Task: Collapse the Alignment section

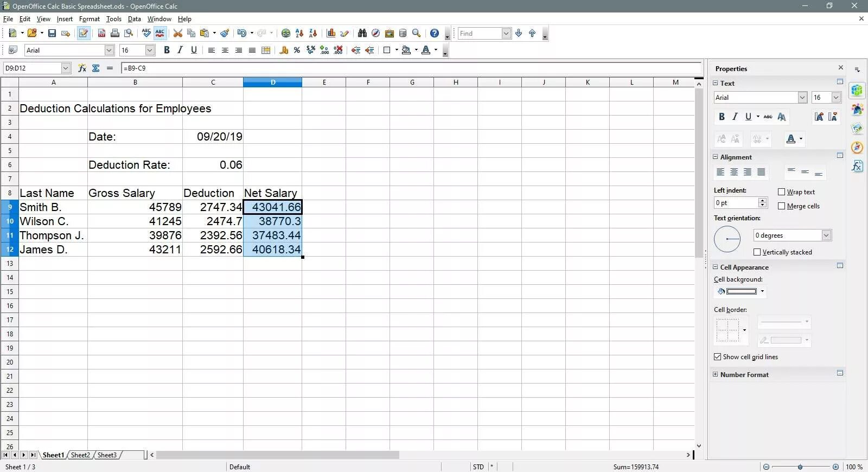Action: tap(715, 157)
